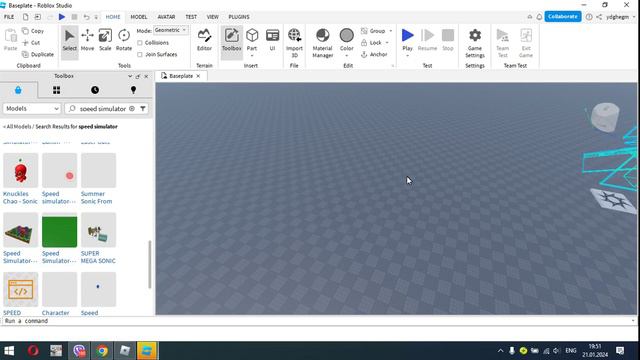Click Import 3D
Viewport: 640px width, 360px height.
[294, 43]
